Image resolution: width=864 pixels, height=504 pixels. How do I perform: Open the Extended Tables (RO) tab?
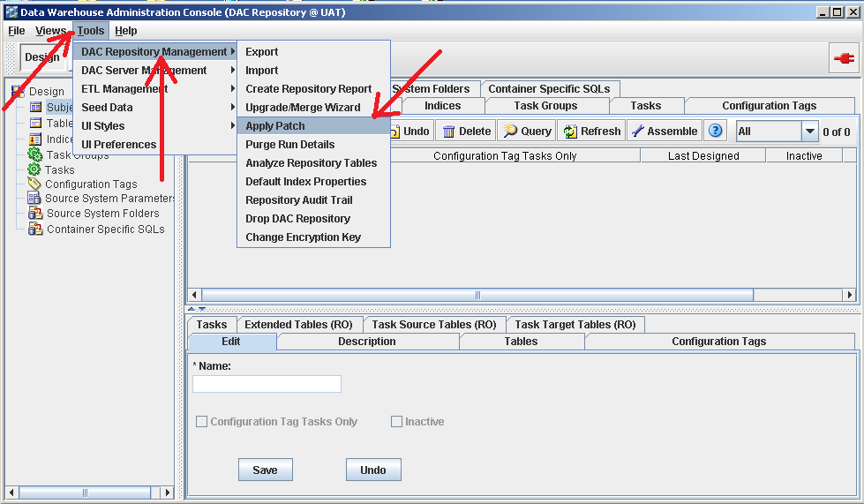(298, 325)
